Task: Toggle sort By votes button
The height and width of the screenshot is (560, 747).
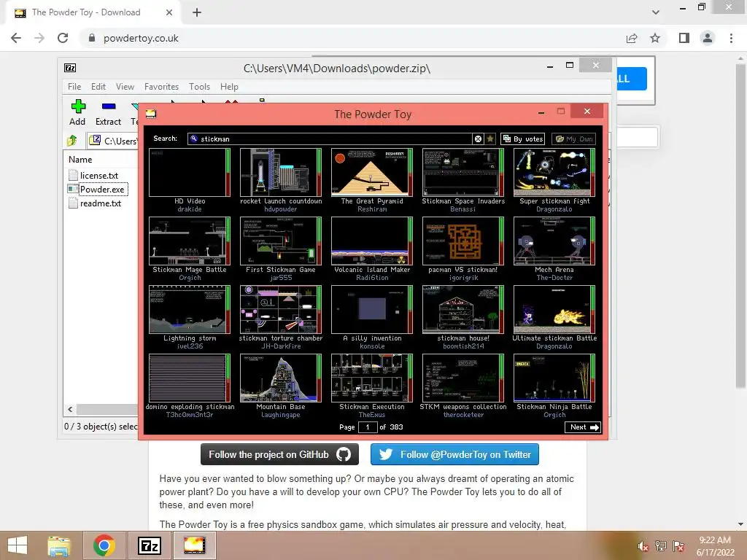Action: 522,139
